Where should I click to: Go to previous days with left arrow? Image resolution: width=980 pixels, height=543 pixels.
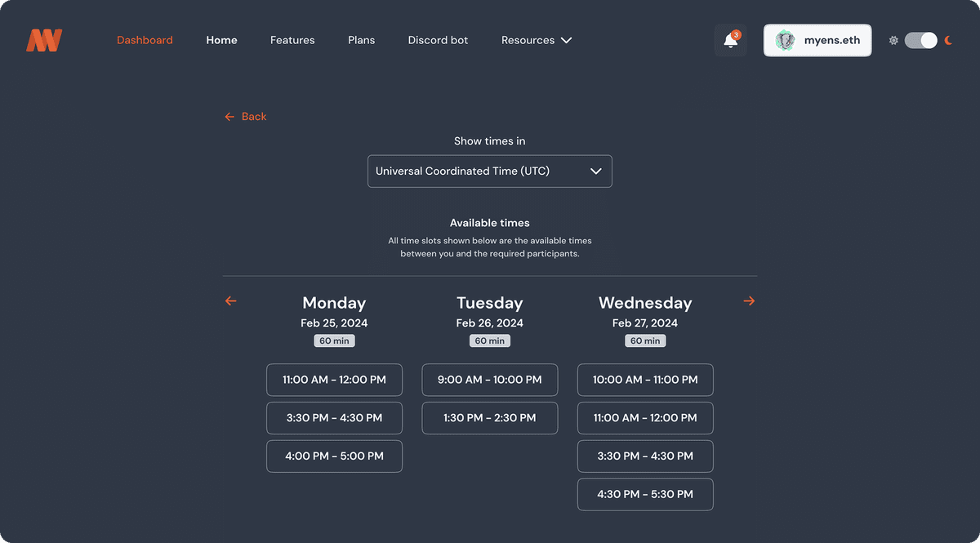[x=230, y=301]
